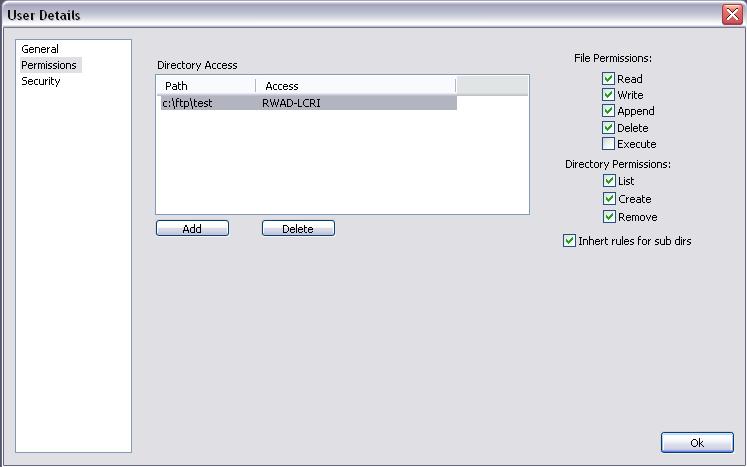This screenshot has width=747, height=467.
Task: Toggle Inhert rules for sub dirs
Action: [569, 241]
